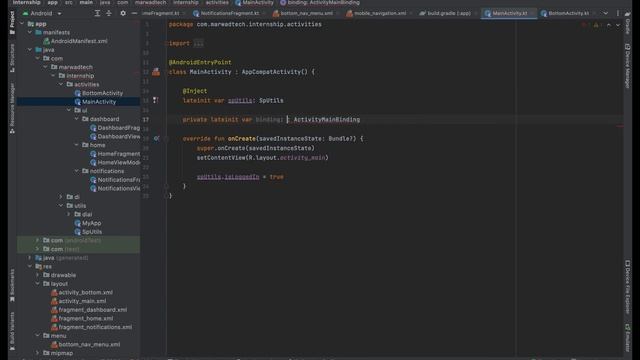Viewport: 640px width, 360px height.
Task: Go to previous highlighted error arrow
Action: [609, 25]
